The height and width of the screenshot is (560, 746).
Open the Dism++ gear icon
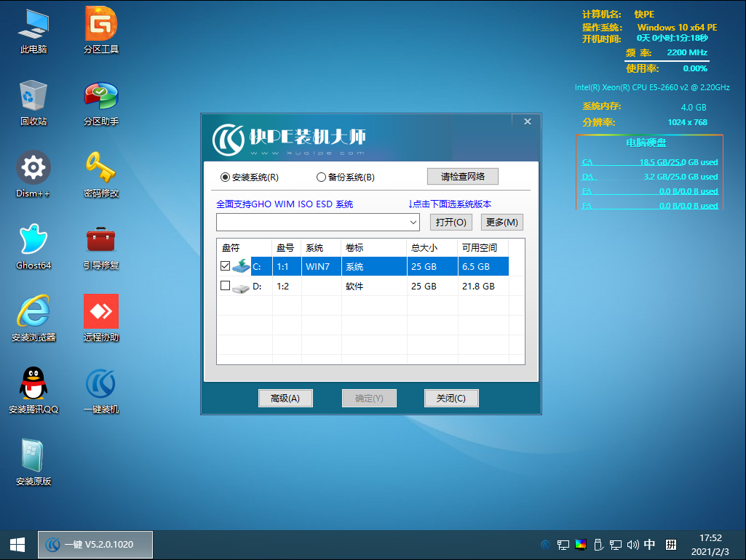click(x=33, y=169)
